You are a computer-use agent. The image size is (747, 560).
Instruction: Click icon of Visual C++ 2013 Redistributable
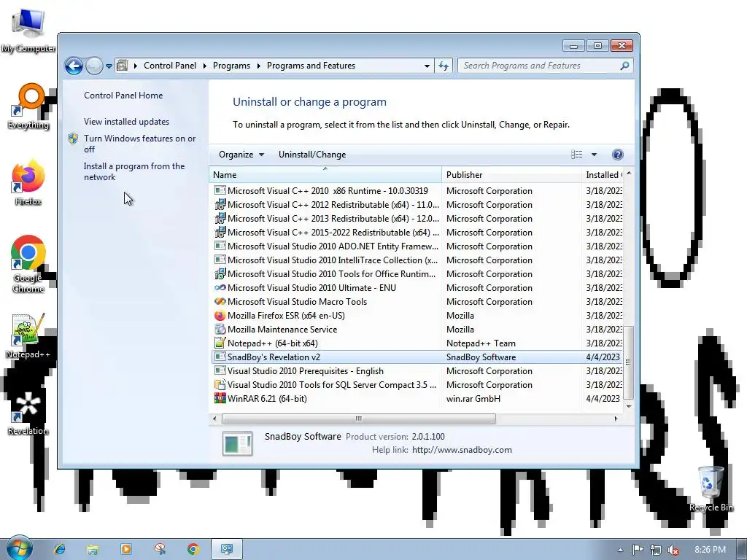click(x=220, y=218)
